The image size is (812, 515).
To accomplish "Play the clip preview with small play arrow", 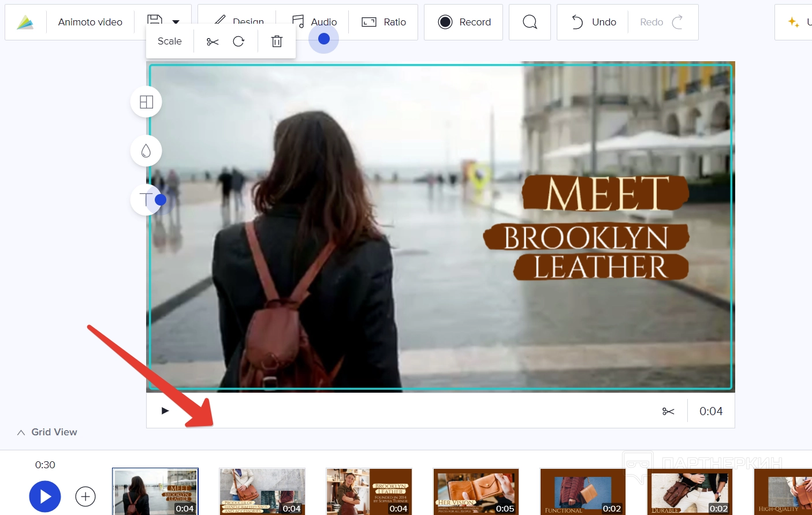I will tap(165, 411).
